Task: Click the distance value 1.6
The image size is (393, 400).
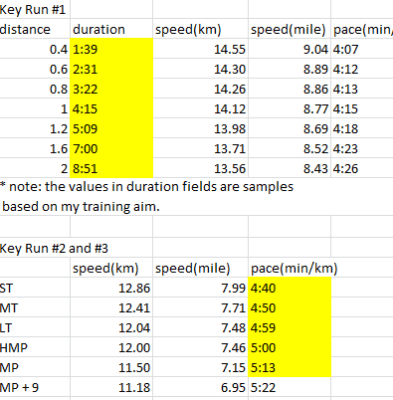Action: pos(35,148)
